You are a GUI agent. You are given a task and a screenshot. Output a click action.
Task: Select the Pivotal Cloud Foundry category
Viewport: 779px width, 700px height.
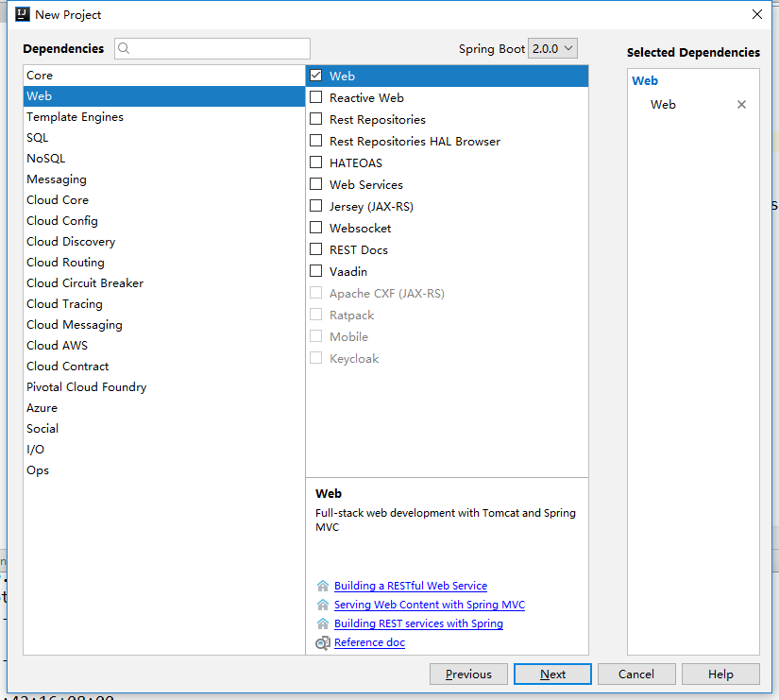tap(164, 387)
